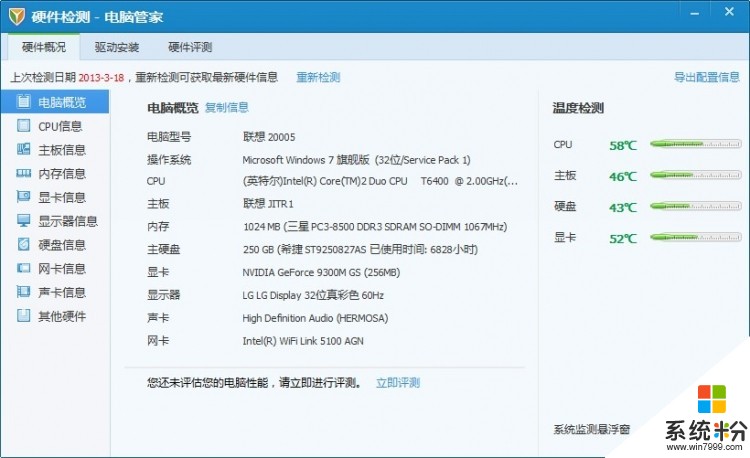
Task: Click the 网卡信息 network card icon
Action: pyautogui.click(x=24, y=268)
